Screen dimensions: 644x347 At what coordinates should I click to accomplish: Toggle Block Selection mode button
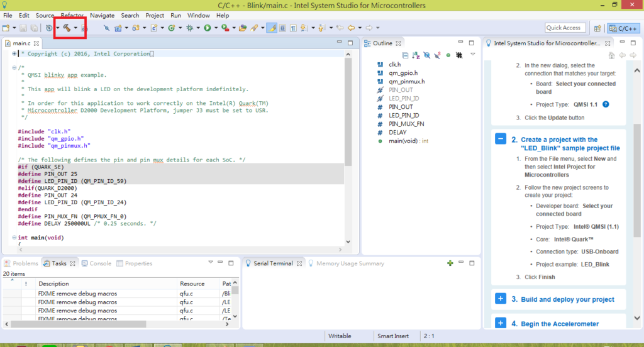point(282,28)
